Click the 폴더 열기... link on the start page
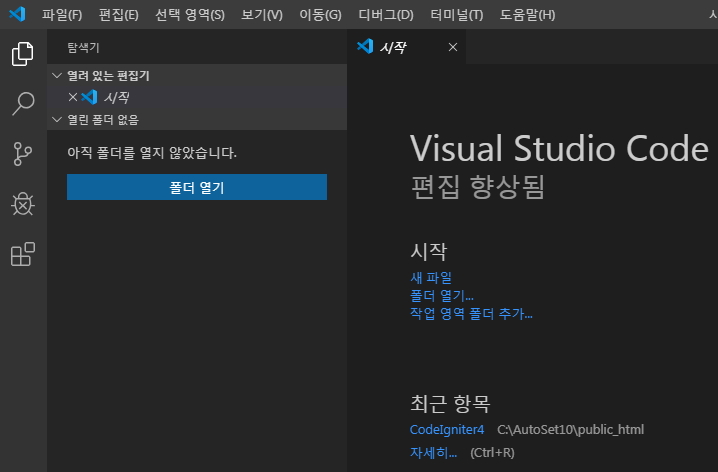 coord(441,296)
